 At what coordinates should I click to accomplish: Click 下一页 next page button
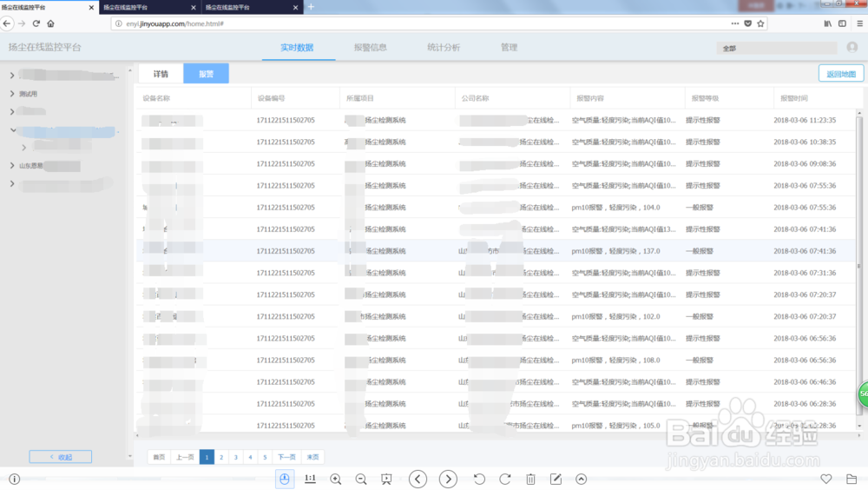click(x=286, y=457)
